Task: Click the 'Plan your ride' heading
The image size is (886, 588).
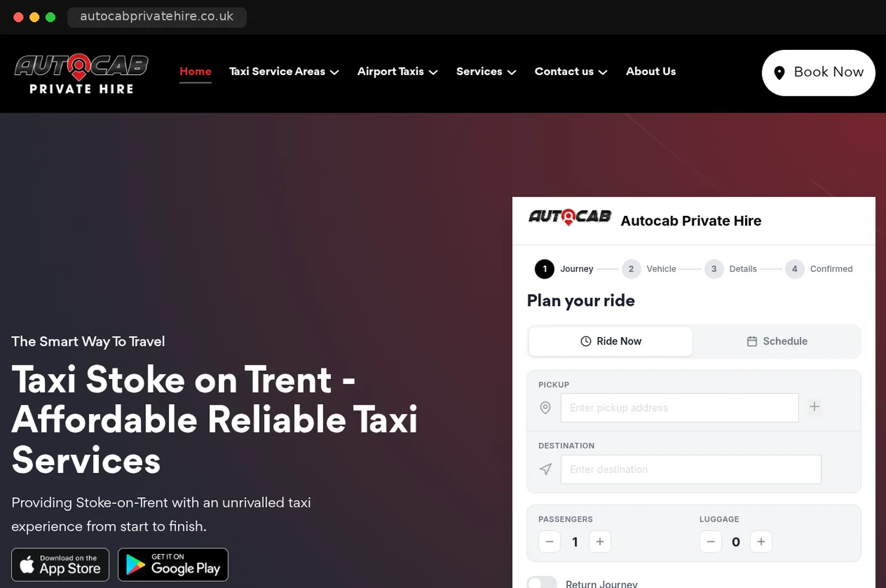Action: tap(581, 301)
